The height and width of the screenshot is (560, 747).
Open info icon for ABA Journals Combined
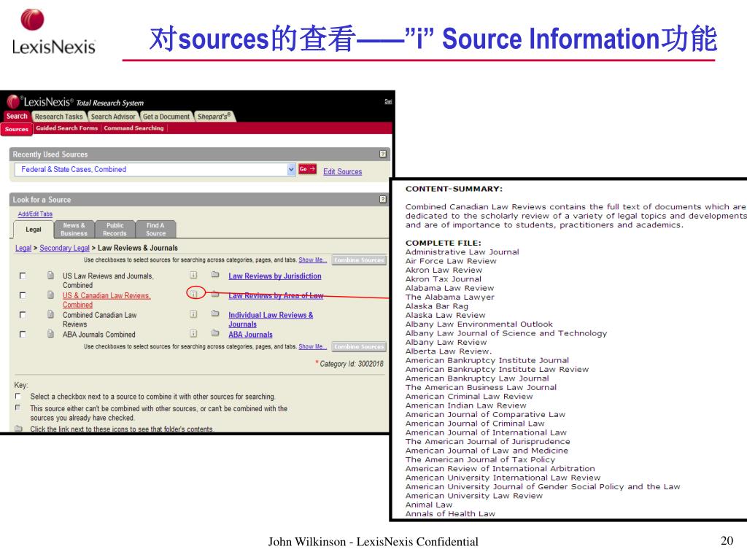(x=193, y=333)
